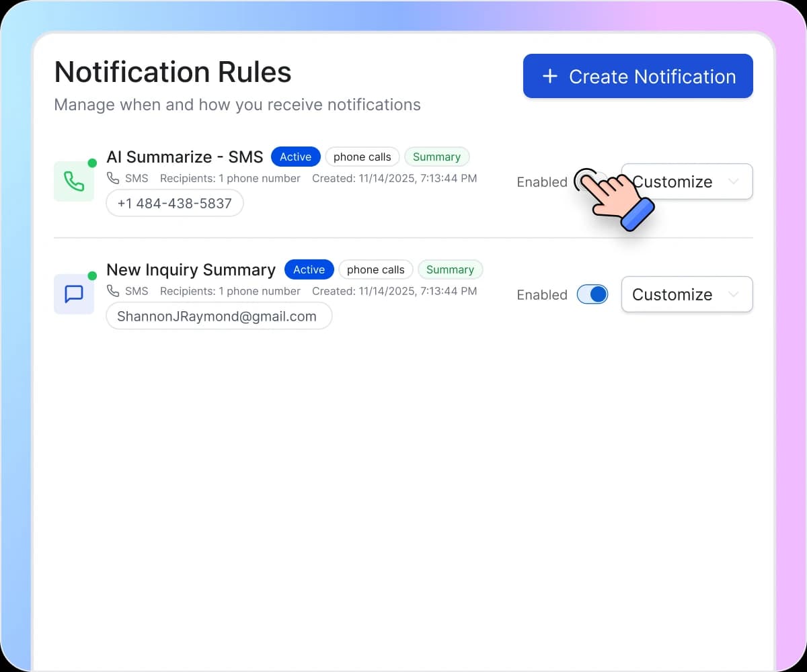Screen dimensions: 807x672
Task: Click the ShannonJRaymond@gmail.com recipient chip
Action: coord(219,316)
